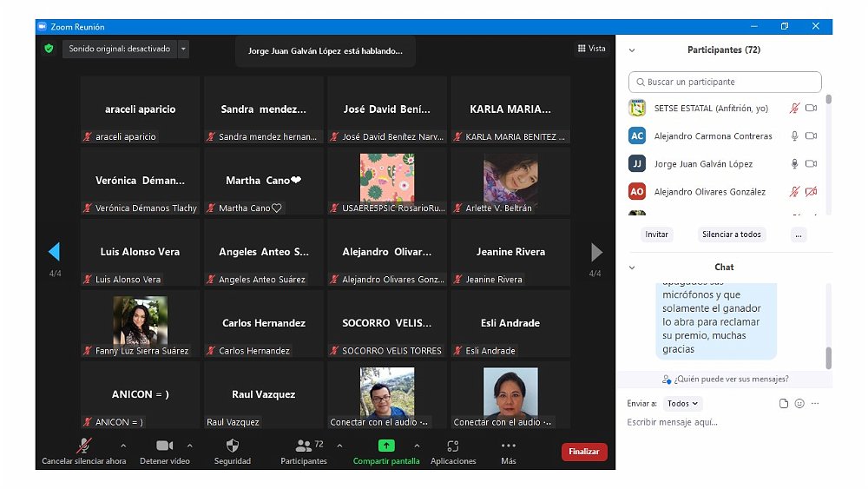Viewport: 868px width, 489px height.
Task: Open dropdown arrow beside Sonido original
Action: coord(183,50)
